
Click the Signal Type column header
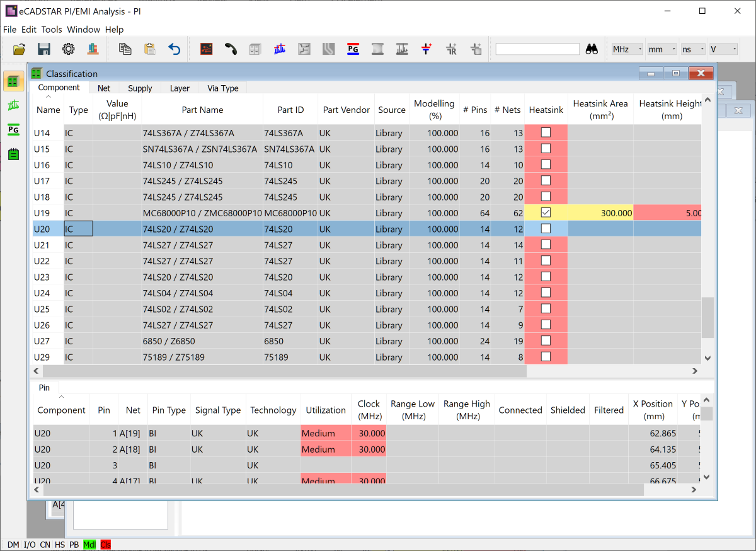pos(218,410)
